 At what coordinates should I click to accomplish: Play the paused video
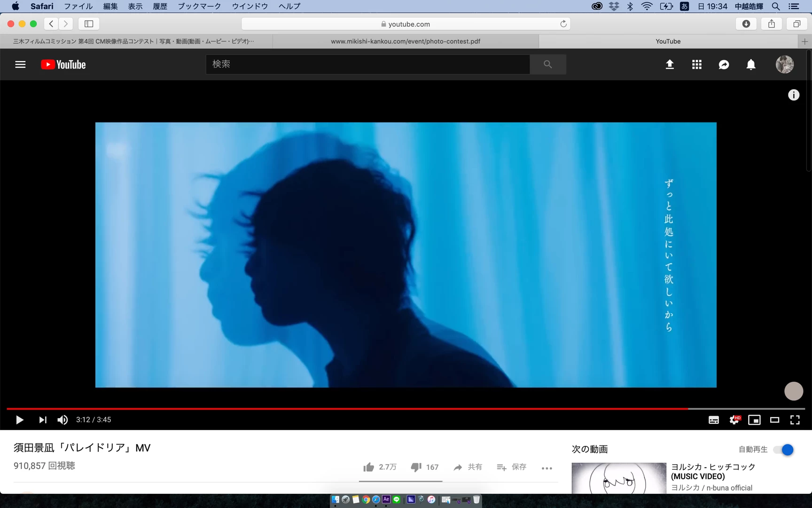click(19, 420)
